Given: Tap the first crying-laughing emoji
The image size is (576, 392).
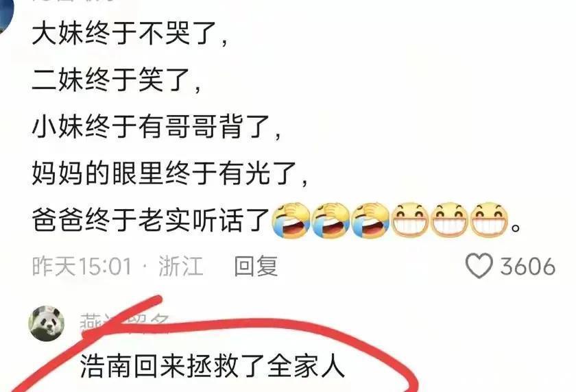Looking at the screenshot, I should pyautogui.click(x=291, y=220).
